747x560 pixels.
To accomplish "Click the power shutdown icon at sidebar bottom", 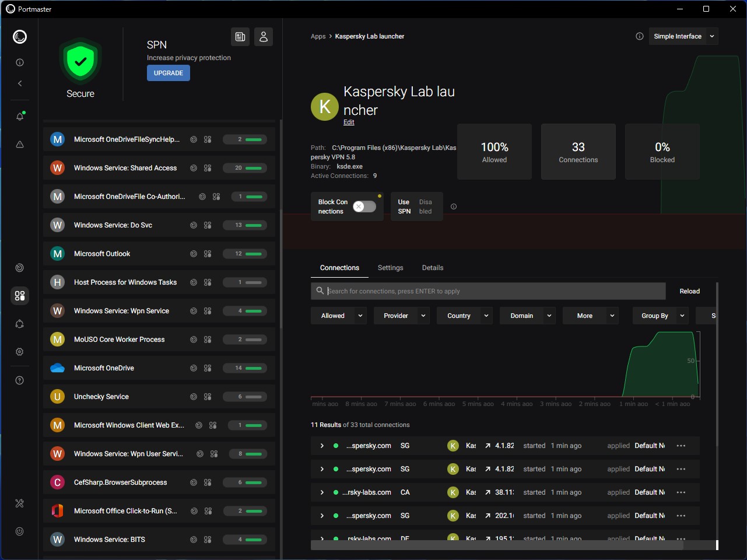I will pyautogui.click(x=20, y=531).
